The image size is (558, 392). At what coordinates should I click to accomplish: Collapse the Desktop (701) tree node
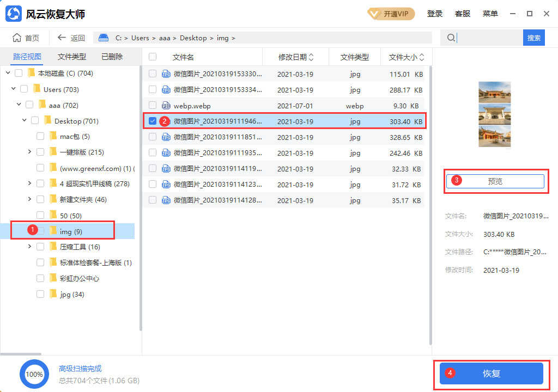(24, 120)
